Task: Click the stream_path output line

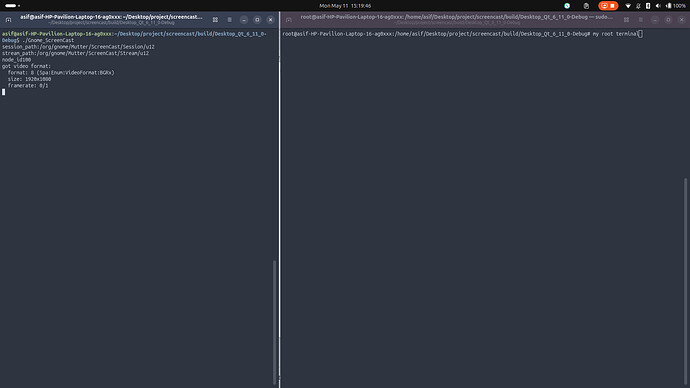Action: (x=75, y=53)
